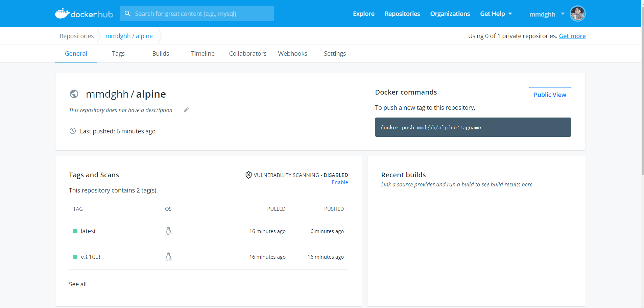Click the "Last pushed: 6 minutes ago" text
The width and height of the screenshot is (644, 308).
[x=118, y=131]
